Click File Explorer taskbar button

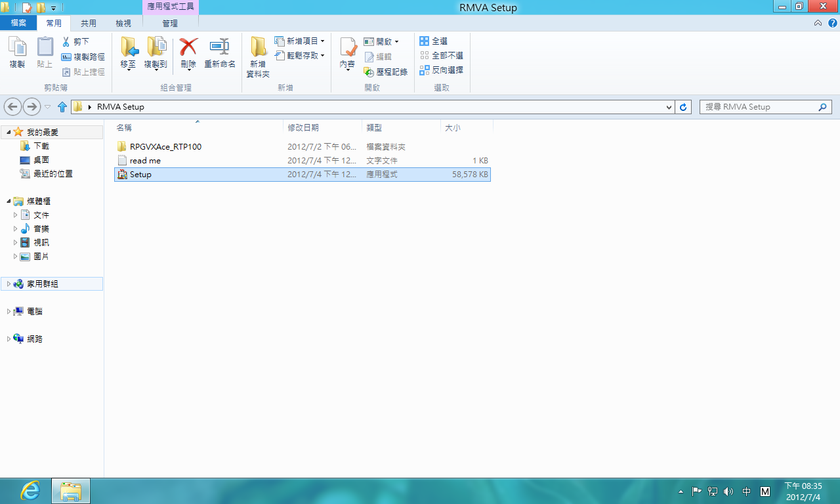pos(71,491)
